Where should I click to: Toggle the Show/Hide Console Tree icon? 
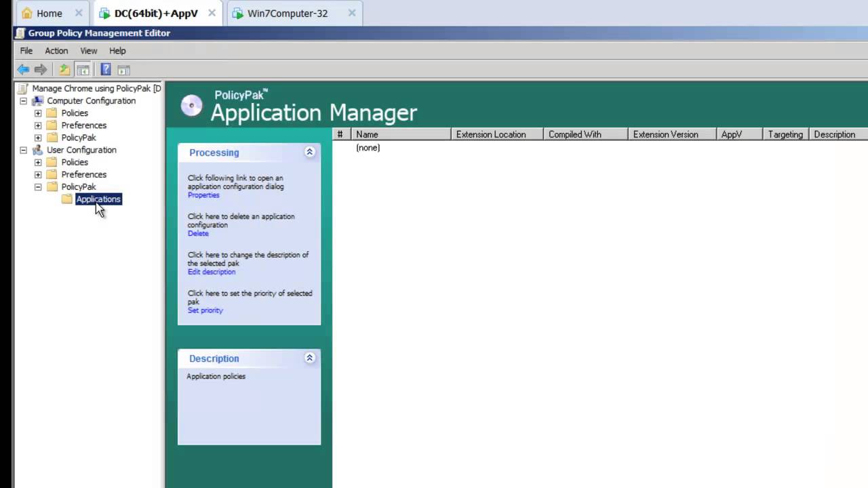coord(83,69)
